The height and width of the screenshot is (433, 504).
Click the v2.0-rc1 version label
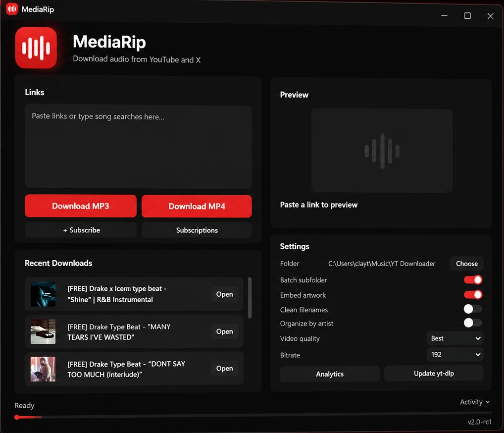[480, 422]
